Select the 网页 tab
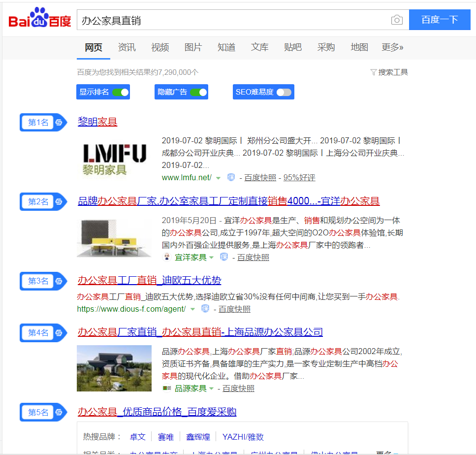 tap(94, 47)
